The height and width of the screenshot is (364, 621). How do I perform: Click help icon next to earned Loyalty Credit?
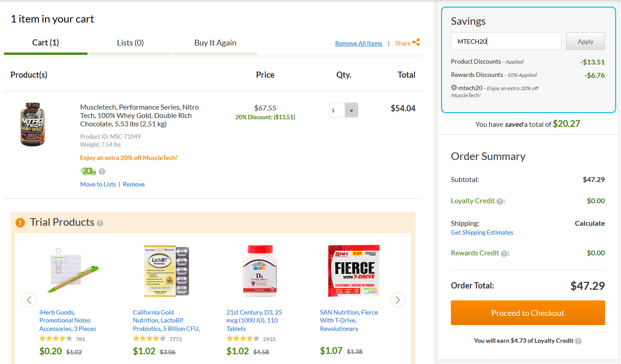click(579, 341)
